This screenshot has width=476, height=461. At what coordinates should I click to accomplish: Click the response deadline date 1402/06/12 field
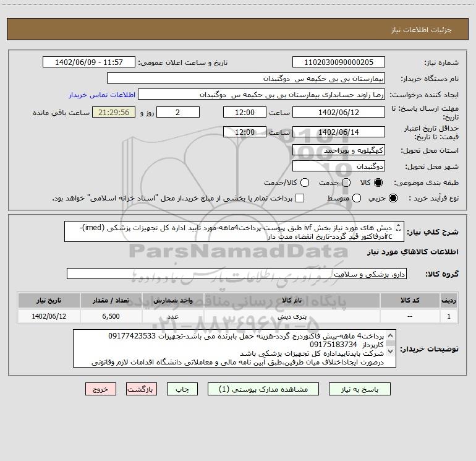(x=339, y=112)
